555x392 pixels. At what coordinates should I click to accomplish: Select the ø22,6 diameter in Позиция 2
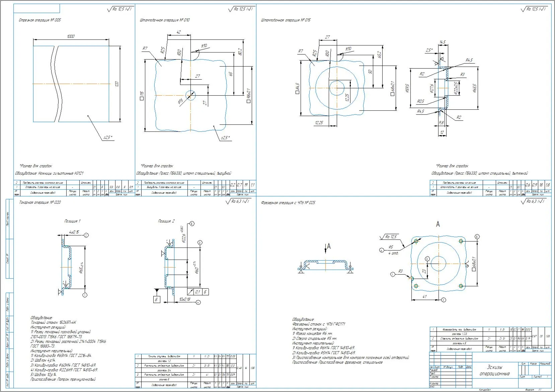coord(183,234)
